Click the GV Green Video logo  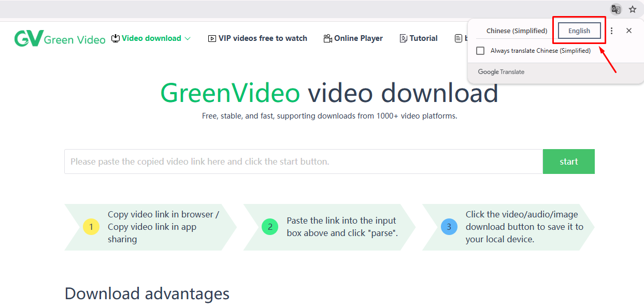pyautogui.click(x=59, y=38)
